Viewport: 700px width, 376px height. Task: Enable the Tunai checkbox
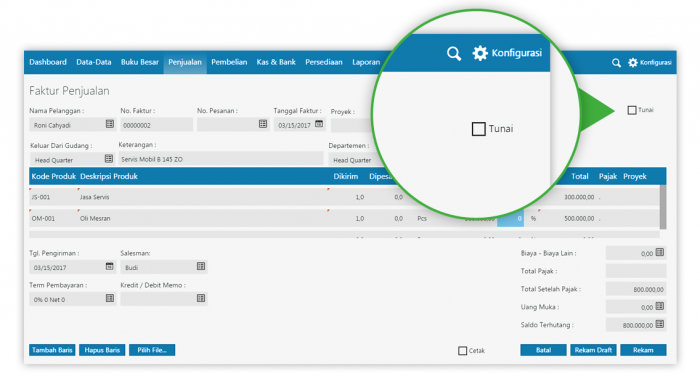point(632,110)
